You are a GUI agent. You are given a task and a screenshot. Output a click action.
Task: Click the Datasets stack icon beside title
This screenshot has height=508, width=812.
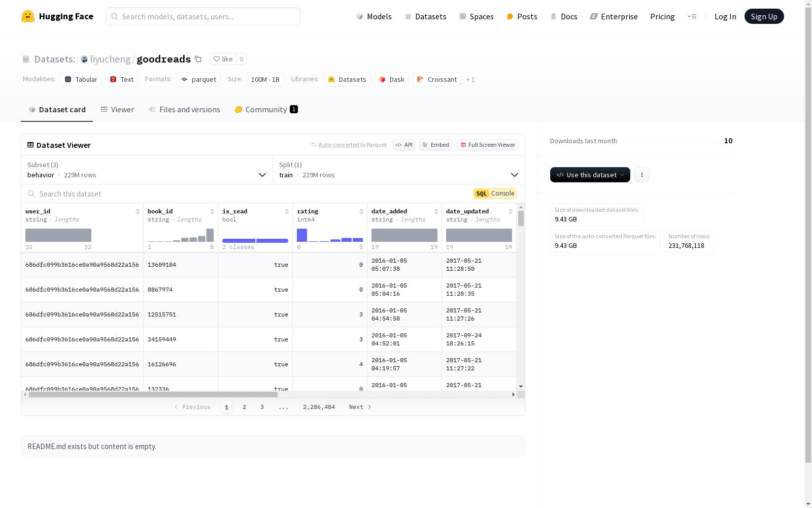point(26,59)
